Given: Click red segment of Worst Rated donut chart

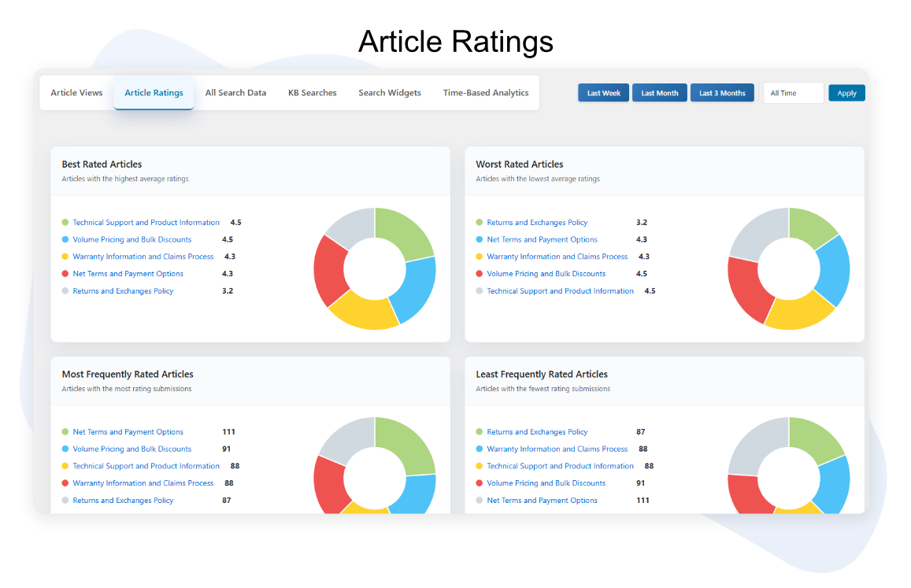Looking at the screenshot, I should pyautogui.click(x=745, y=286).
